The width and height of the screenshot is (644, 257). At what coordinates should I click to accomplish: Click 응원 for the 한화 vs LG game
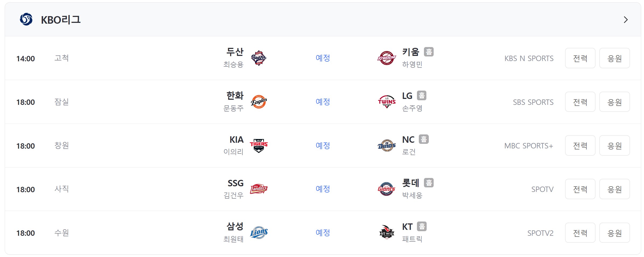click(614, 102)
